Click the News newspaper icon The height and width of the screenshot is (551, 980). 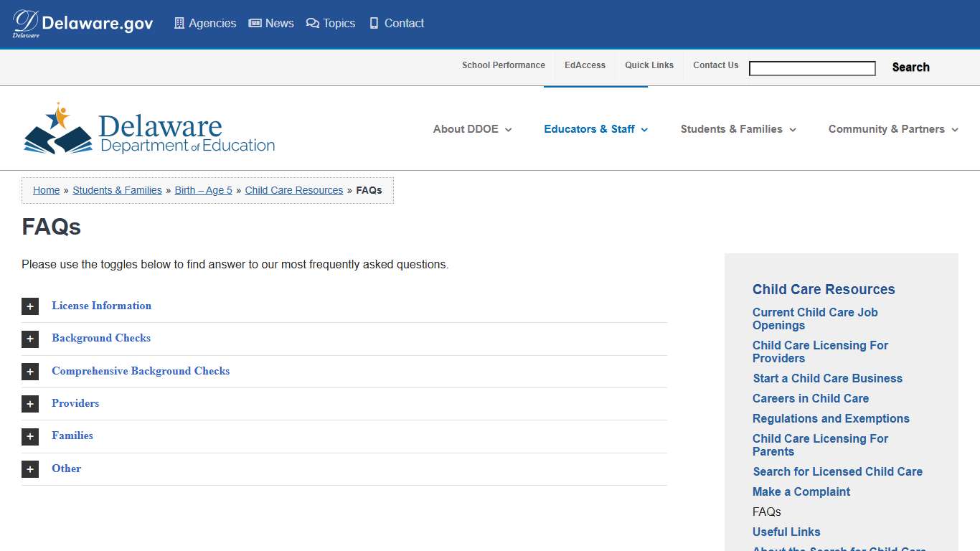(255, 24)
